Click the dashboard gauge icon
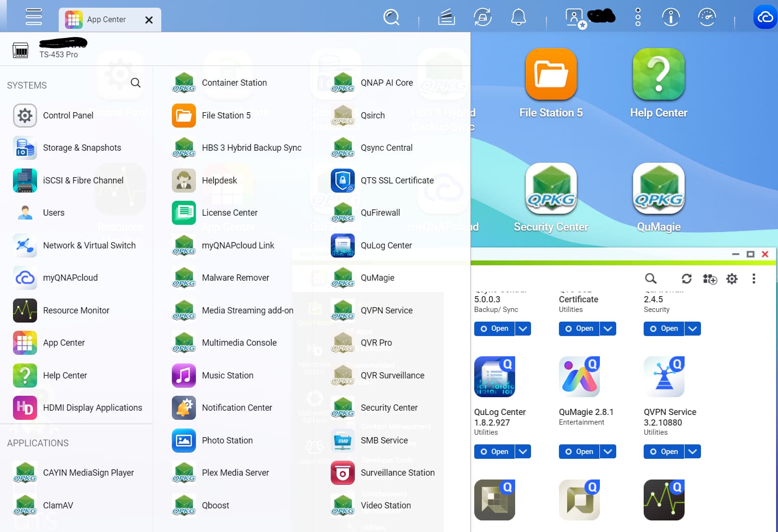This screenshot has height=532, width=778. tap(706, 18)
